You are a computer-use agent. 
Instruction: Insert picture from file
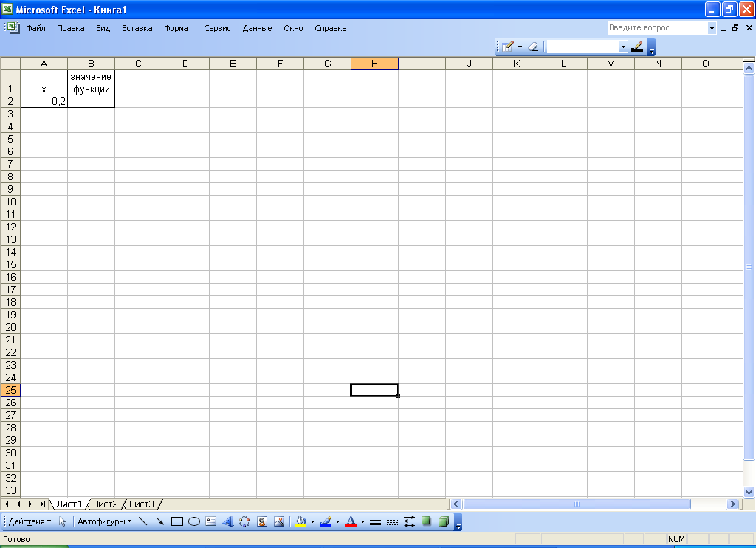(x=278, y=521)
